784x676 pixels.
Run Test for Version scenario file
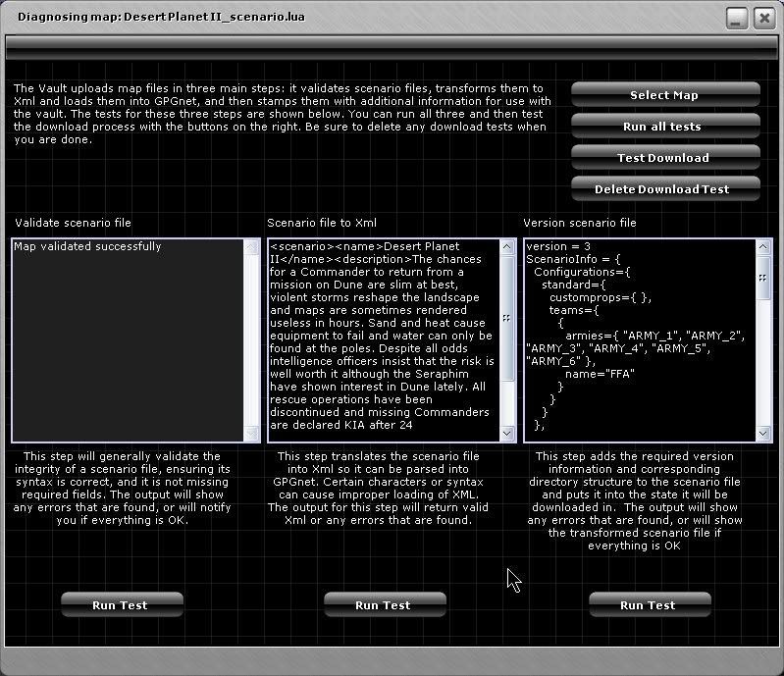(649, 605)
